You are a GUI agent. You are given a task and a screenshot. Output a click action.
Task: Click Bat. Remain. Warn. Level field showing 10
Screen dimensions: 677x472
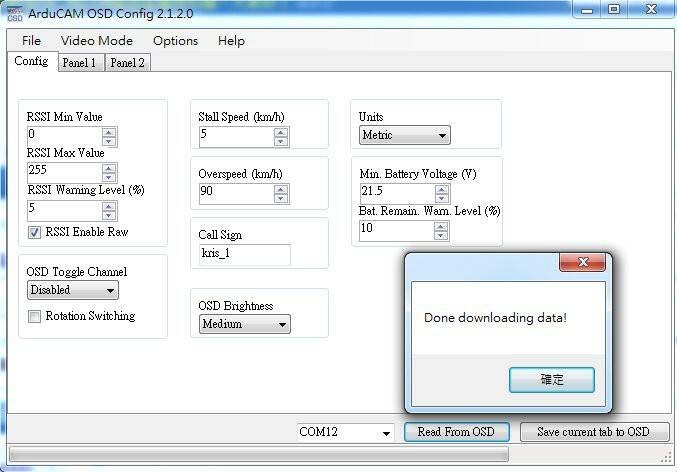coord(397,231)
